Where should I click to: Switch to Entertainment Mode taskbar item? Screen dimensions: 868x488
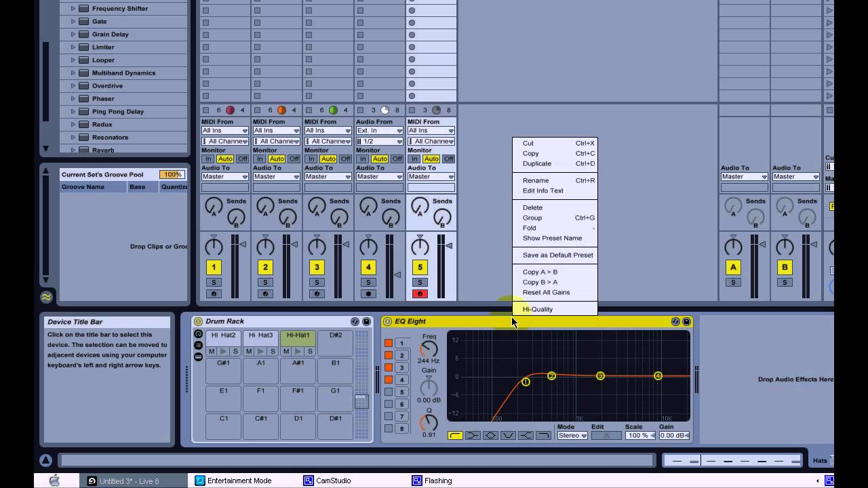click(233, 481)
